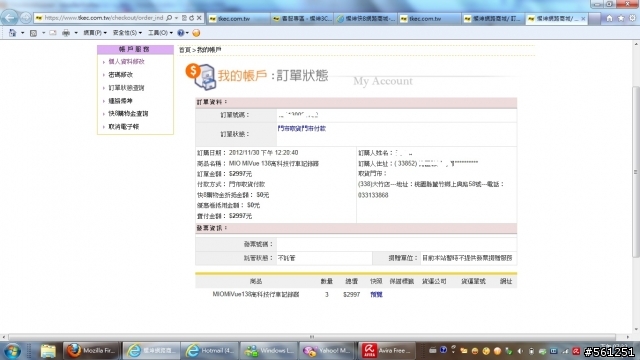Screen dimensions: 640x360
Task: Click the Print icon in command bar
Action: [66, 33]
